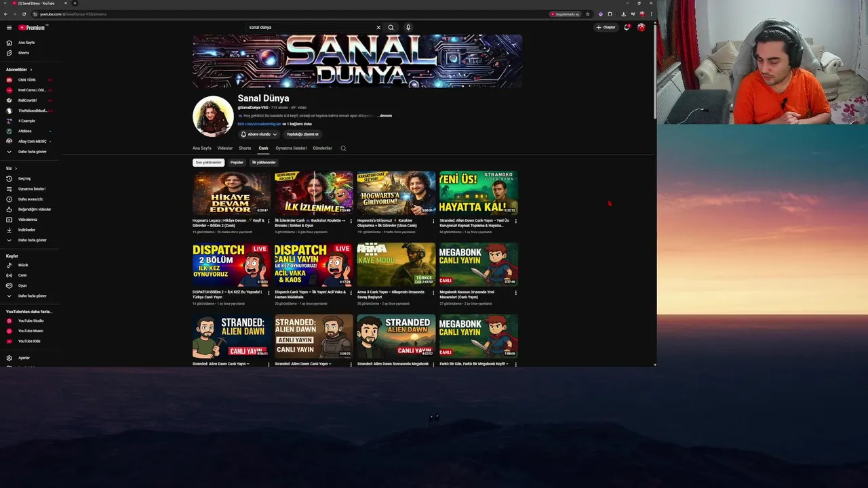Open Videolarınız in sidebar
Screen dimensions: 868x488
click(27, 220)
